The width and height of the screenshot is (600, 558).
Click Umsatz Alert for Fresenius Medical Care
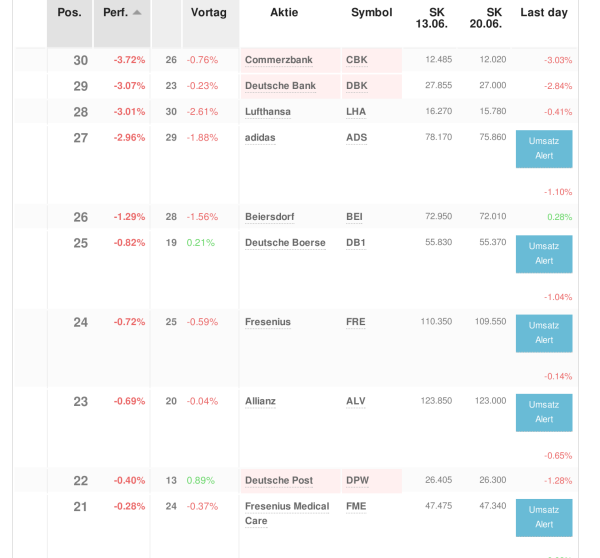[544, 517]
